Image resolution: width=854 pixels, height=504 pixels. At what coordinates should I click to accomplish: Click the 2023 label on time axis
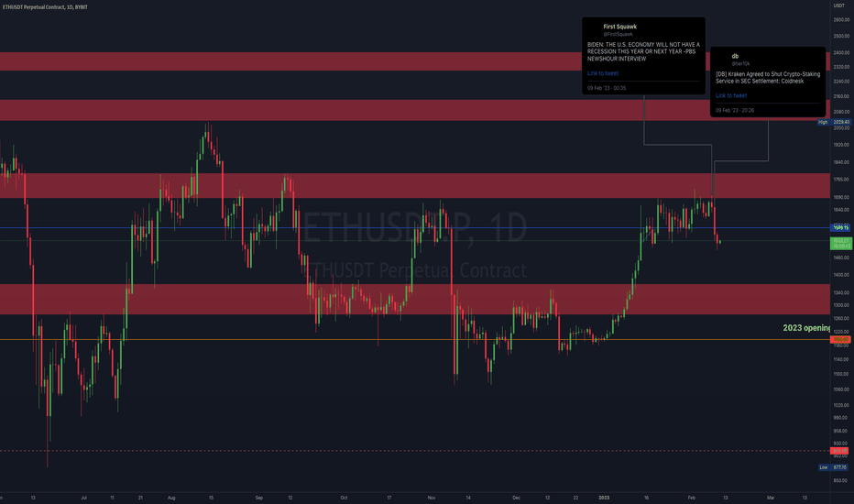(604, 498)
